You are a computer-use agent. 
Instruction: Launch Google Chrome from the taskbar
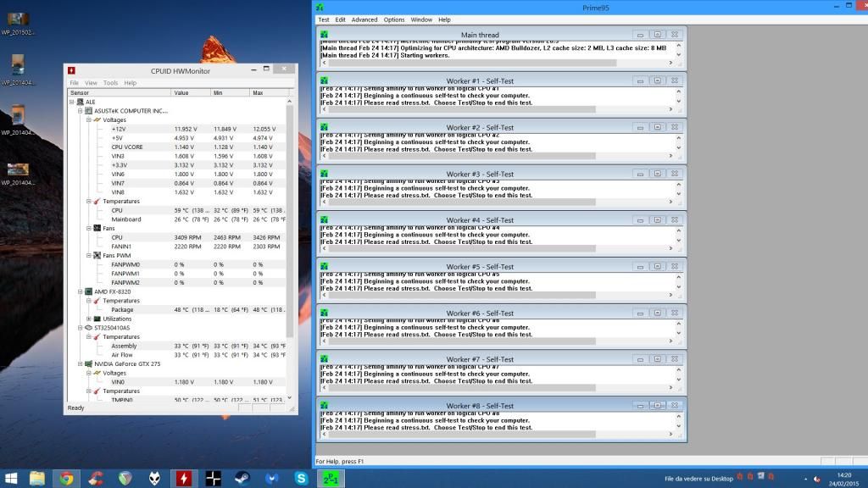point(66,478)
